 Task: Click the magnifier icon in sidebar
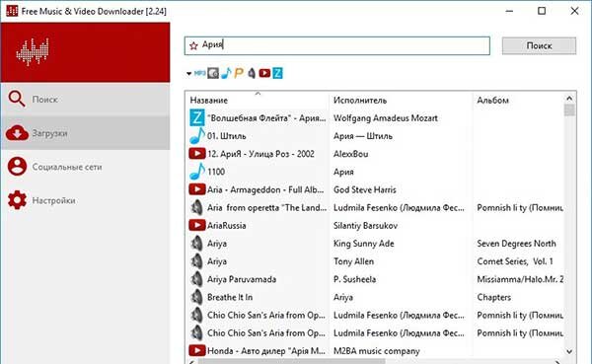(17, 99)
